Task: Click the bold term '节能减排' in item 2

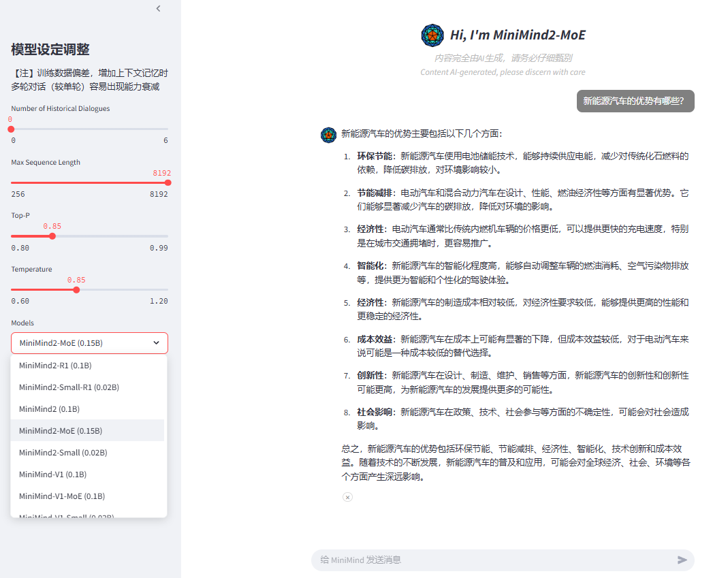Action: 374,193
